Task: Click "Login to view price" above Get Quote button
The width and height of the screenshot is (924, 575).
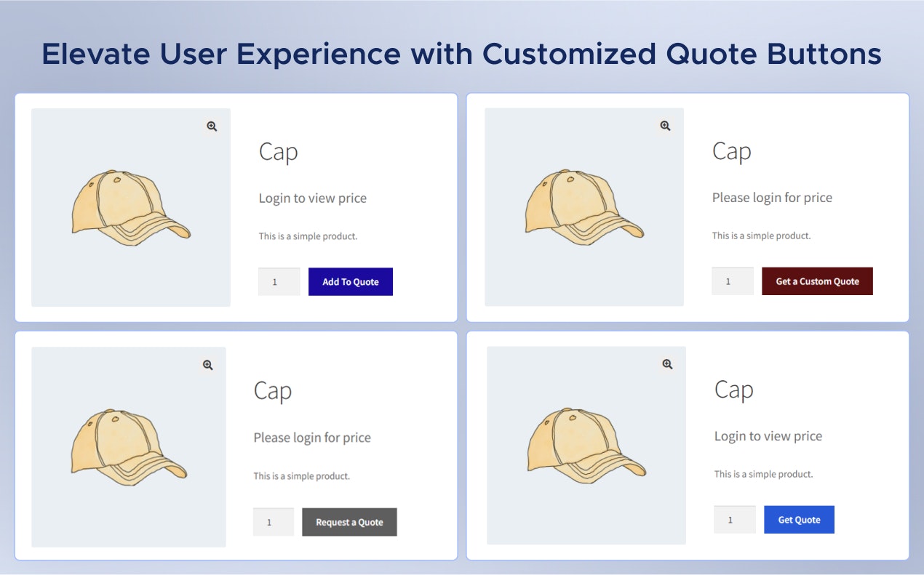Action: click(768, 436)
